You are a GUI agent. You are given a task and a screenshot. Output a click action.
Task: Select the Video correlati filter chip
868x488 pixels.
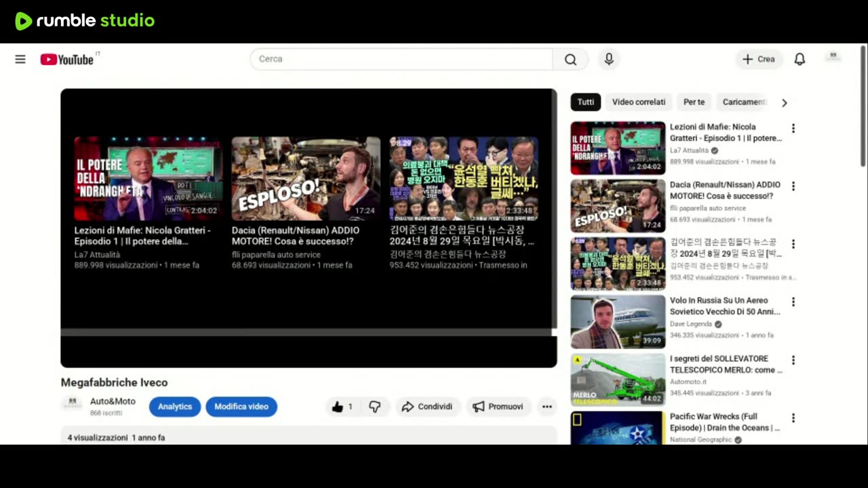[x=639, y=102]
